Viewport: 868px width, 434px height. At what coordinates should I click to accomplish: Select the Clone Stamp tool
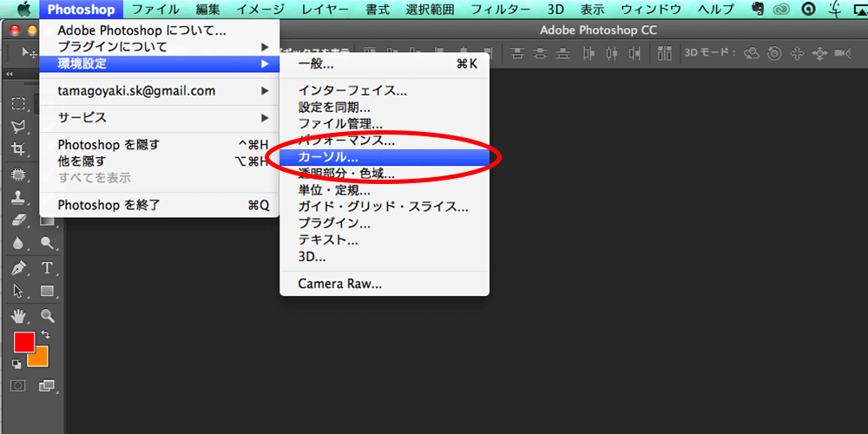pyautogui.click(x=19, y=197)
